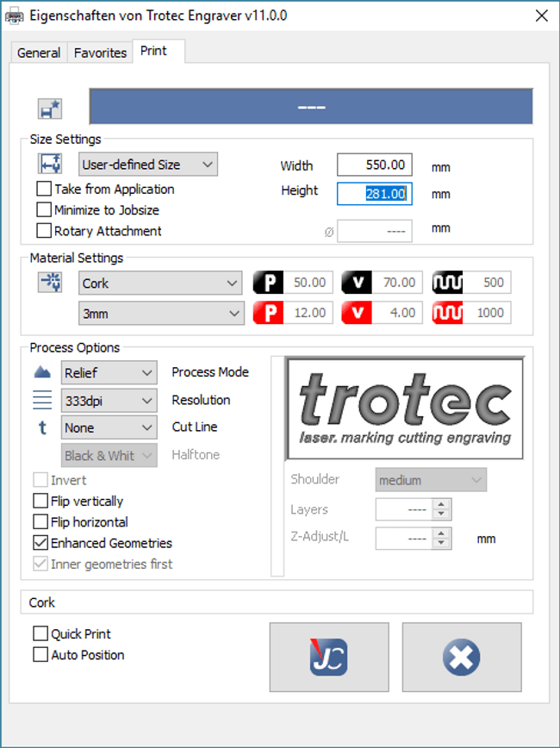Click the engrave velocity 70.00 field

coord(397,283)
